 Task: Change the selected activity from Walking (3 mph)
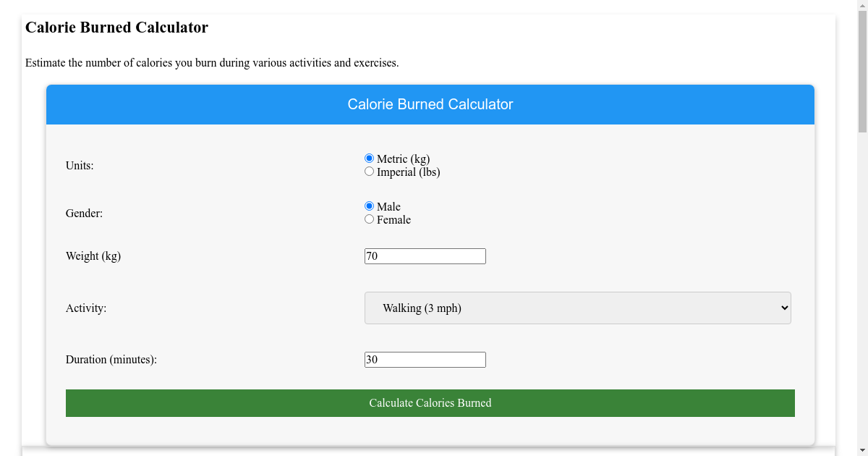[x=577, y=308]
